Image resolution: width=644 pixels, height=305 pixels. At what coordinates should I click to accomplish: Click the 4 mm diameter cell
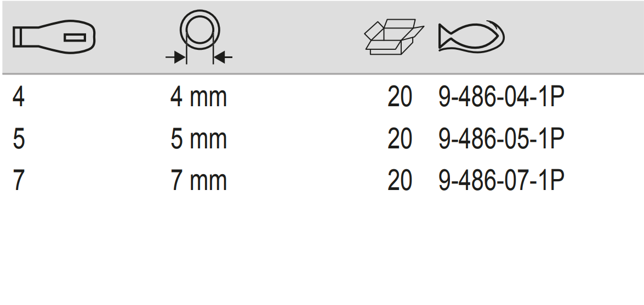click(198, 98)
